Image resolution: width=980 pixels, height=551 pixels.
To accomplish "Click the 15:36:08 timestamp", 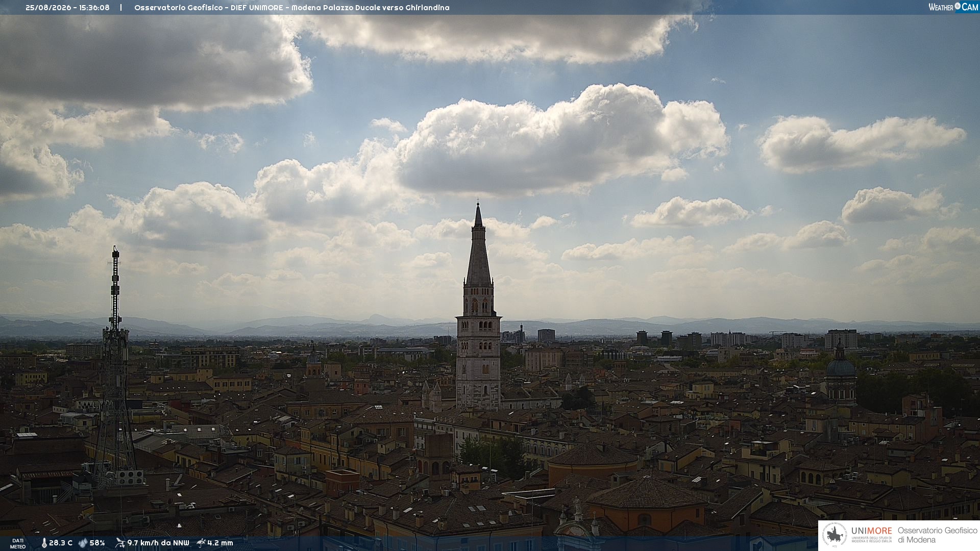I will (94, 8).
